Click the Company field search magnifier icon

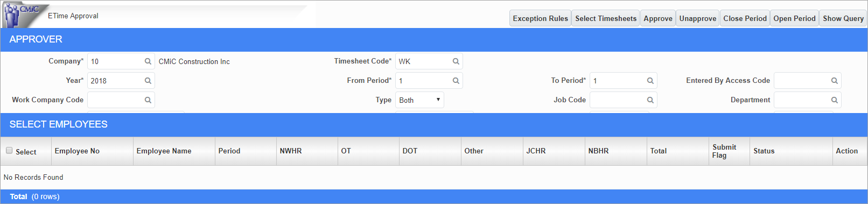tap(148, 61)
